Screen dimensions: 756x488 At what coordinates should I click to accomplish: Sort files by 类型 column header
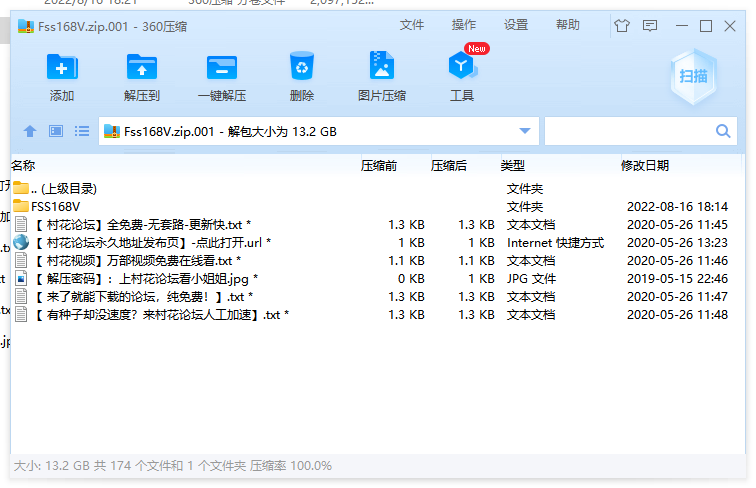tap(513, 165)
